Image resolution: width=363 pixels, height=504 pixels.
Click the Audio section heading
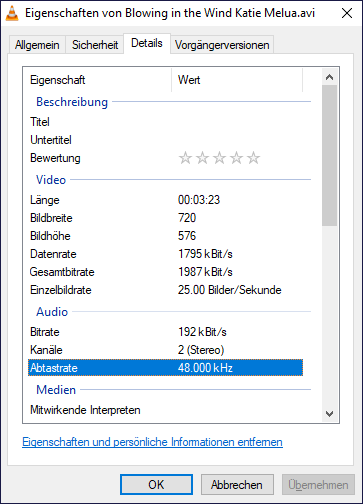pos(52,312)
